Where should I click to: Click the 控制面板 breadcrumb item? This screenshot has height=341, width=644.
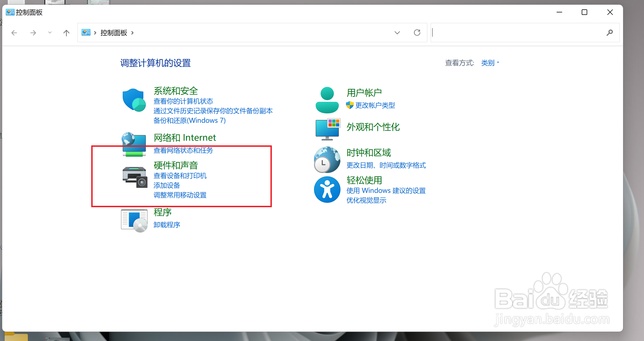(114, 33)
